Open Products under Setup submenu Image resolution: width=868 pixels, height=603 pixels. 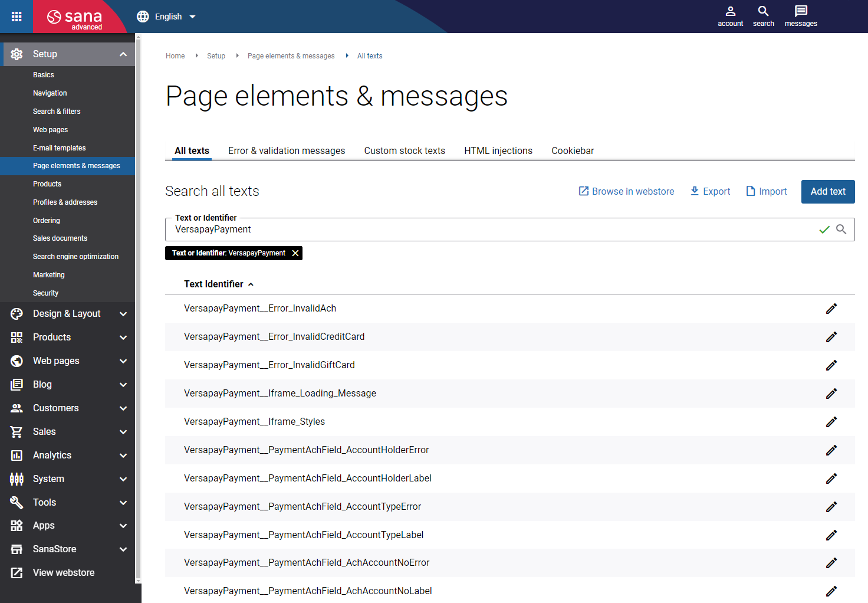point(47,184)
